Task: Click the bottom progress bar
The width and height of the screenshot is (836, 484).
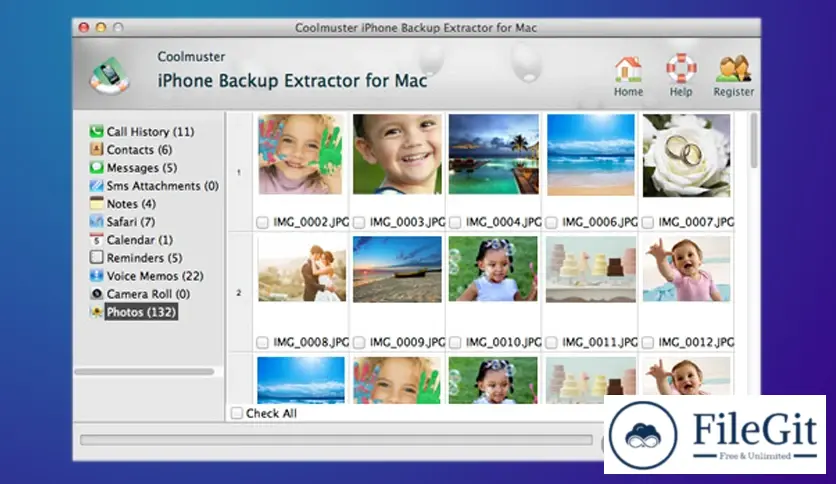Action: pos(336,440)
